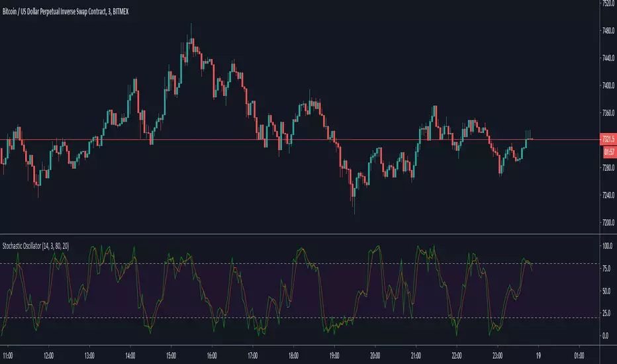Image resolution: width=617 pixels, height=364 pixels.
Task: Click the countdown timer 01:57
Action: click(609, 152)
